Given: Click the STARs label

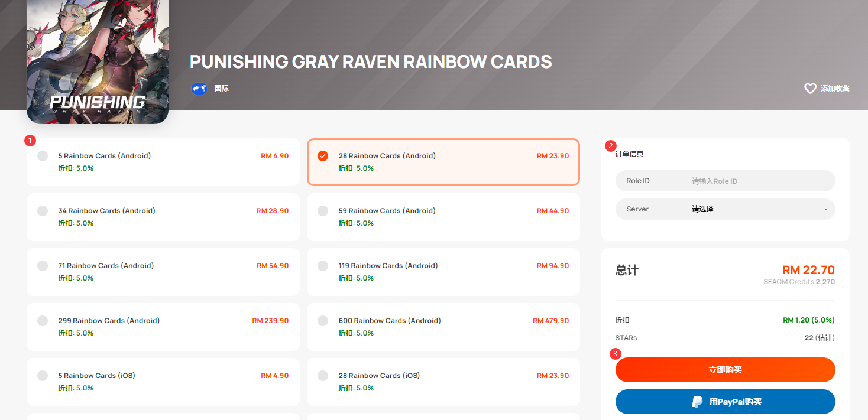Looking at the screenshot, I should click(x=626, y=338).
